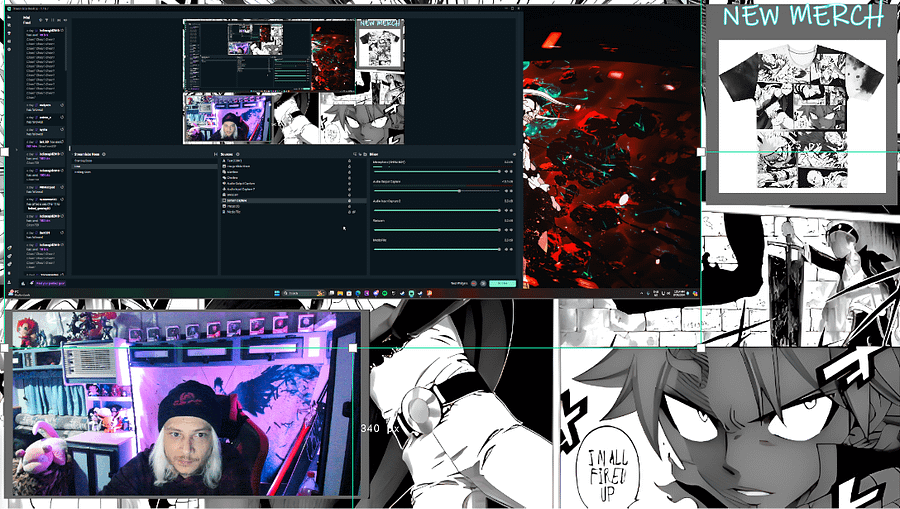Open the third Streamlabs left sidebar icon
Screen dimensions: 900x509
(9, 33)
